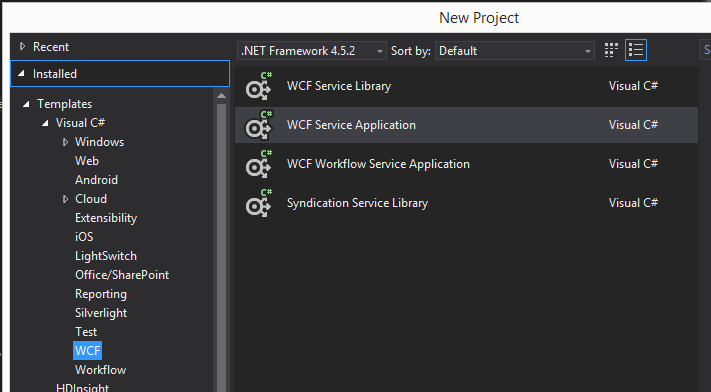Screen dimensions: 711x392
Task: Open the Sort by Default dropdown
Action: pyautogui.click(x=515, y=51)
